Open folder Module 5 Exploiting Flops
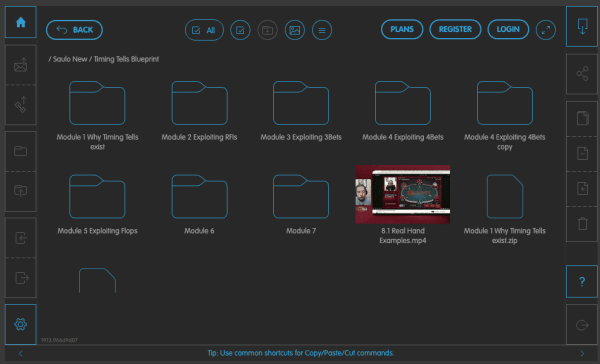 97,197
